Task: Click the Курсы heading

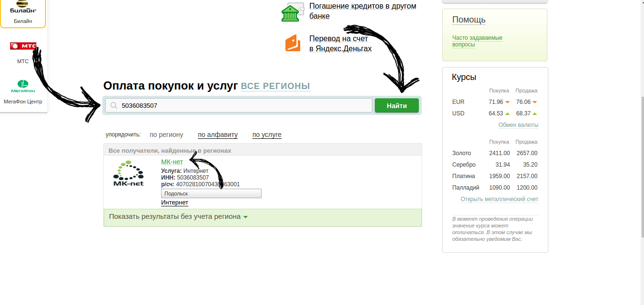Action: point(464,77)
